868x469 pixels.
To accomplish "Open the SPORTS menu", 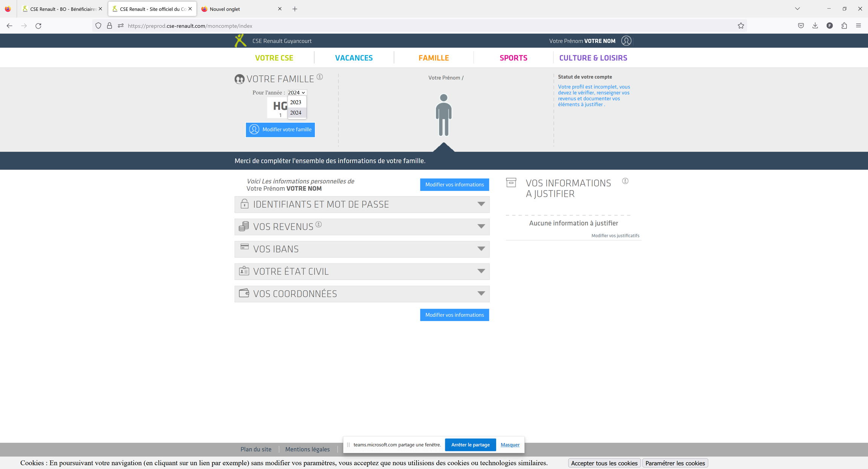I will click(x=513, y=58).
